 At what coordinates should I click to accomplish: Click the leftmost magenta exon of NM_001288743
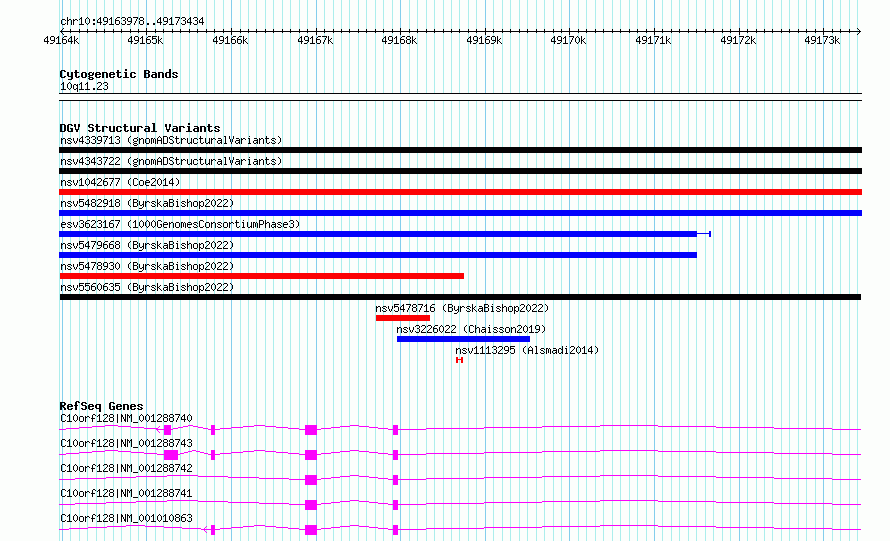click(171, 455)
